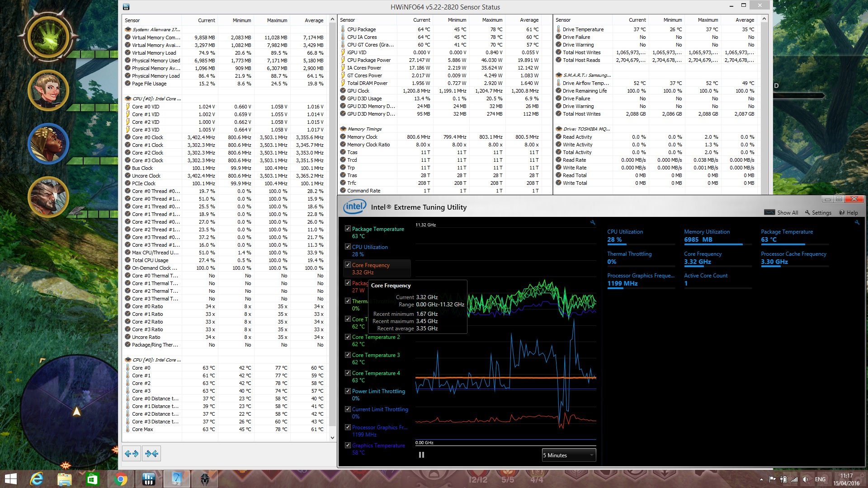Open Show All in Intel XTU

tap(781, 212)
